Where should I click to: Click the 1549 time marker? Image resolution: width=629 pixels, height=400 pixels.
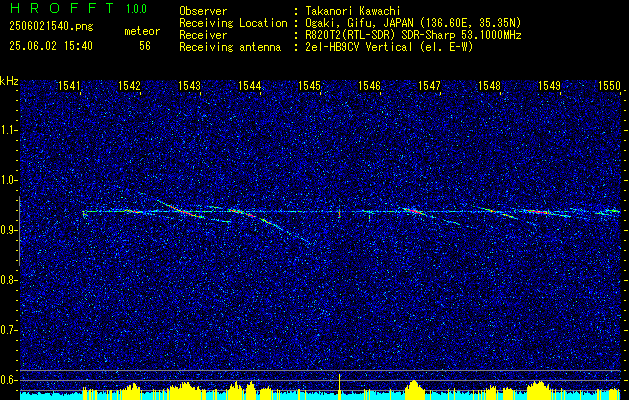549,85
